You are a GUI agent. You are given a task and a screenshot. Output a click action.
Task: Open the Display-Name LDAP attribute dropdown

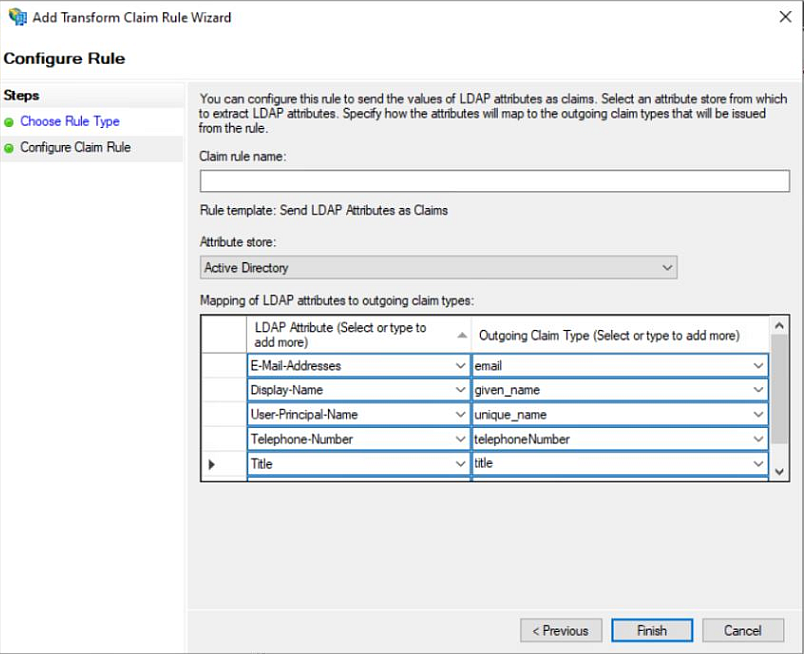(460, 390)
